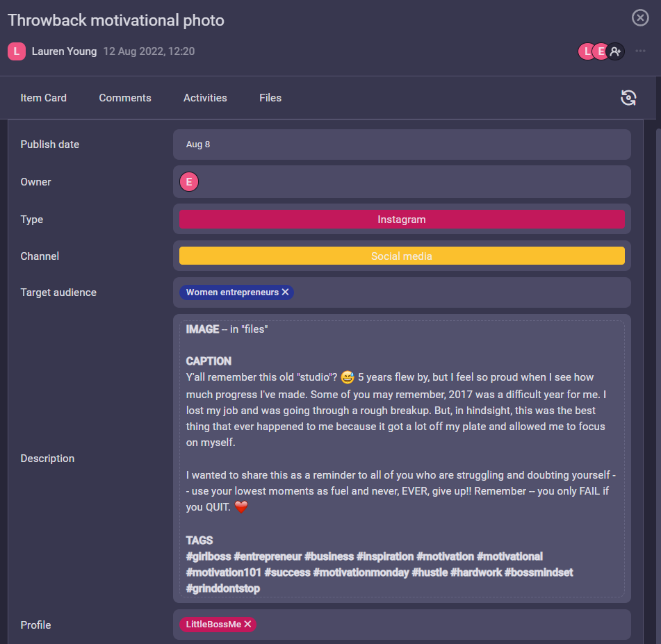The height and width of the screenshot is (644, 661).
Task: Select the Item Card tab
Action: [44, 98]
